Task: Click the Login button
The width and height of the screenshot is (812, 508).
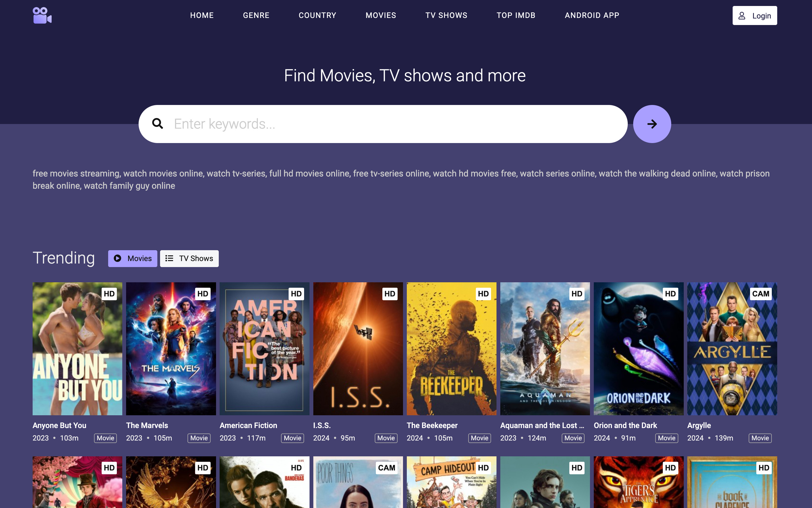Action: (x=755, y=16)
